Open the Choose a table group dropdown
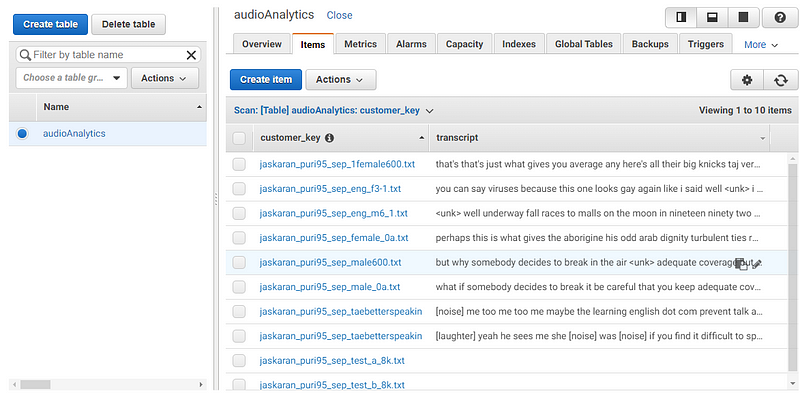Image resolution: width=800 pixels, height=394 pixels. click(x=71, y=78)
